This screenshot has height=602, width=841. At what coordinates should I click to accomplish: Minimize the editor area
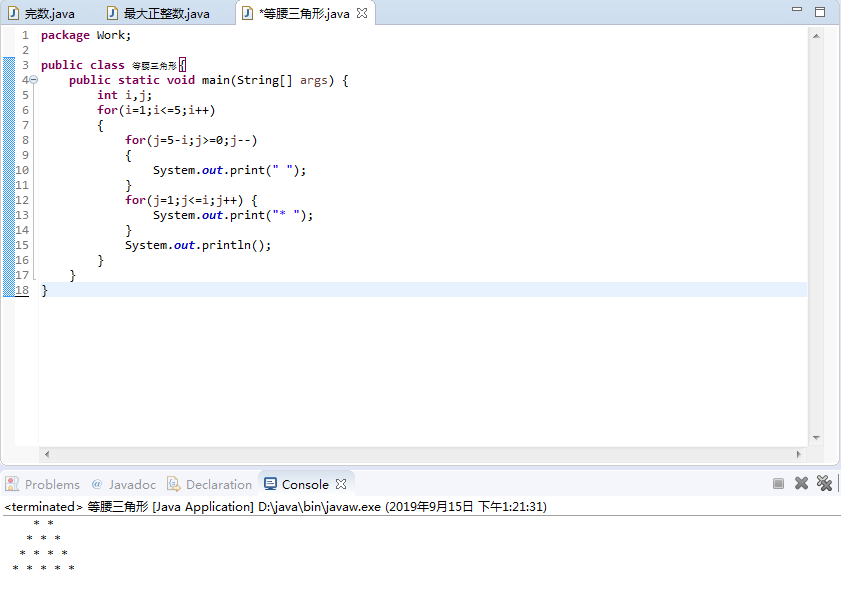tap(797, 10)
